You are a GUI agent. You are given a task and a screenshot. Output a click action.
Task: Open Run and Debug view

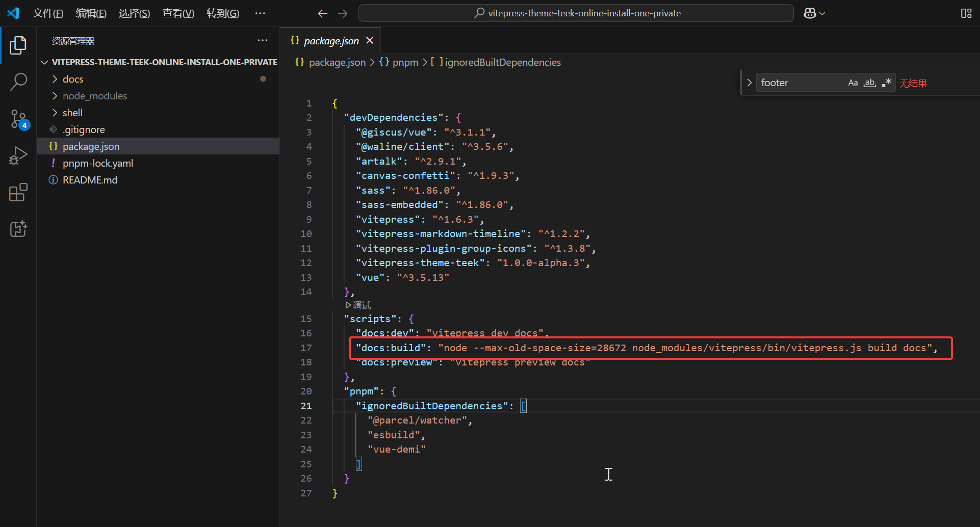[x=18, y=155]
